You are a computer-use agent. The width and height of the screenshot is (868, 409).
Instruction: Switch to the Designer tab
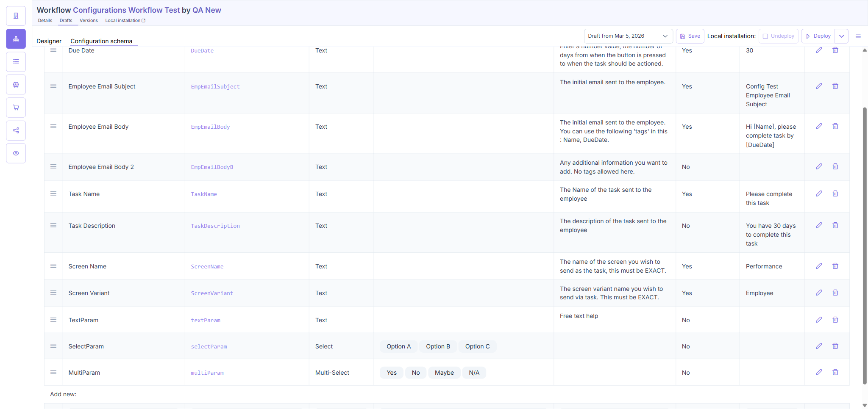[49, 41]
